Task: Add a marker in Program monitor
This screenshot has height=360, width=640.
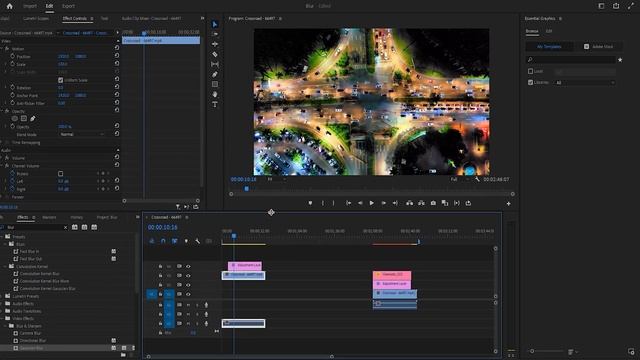Action: 310,203
